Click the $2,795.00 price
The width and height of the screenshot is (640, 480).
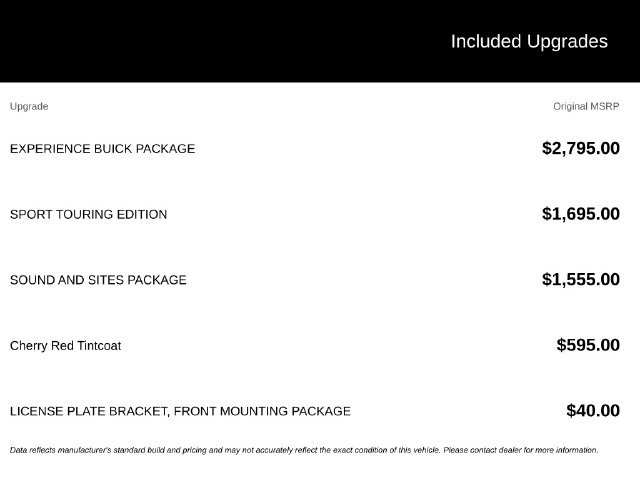point(581,148)
